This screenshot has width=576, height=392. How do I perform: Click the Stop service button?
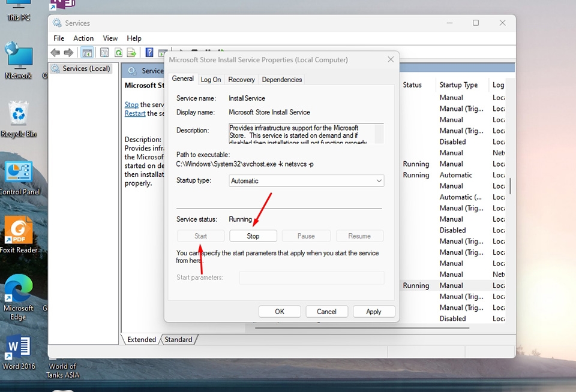pyautogui.click(x=253, y=236)
